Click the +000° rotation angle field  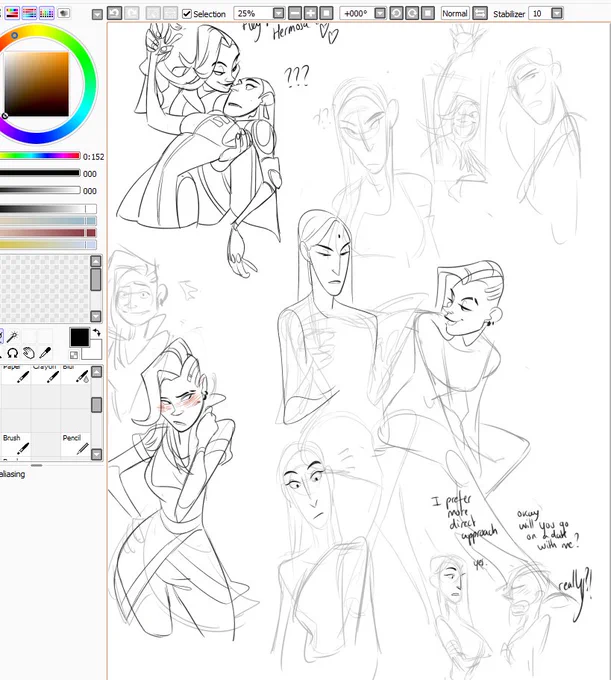356,13
